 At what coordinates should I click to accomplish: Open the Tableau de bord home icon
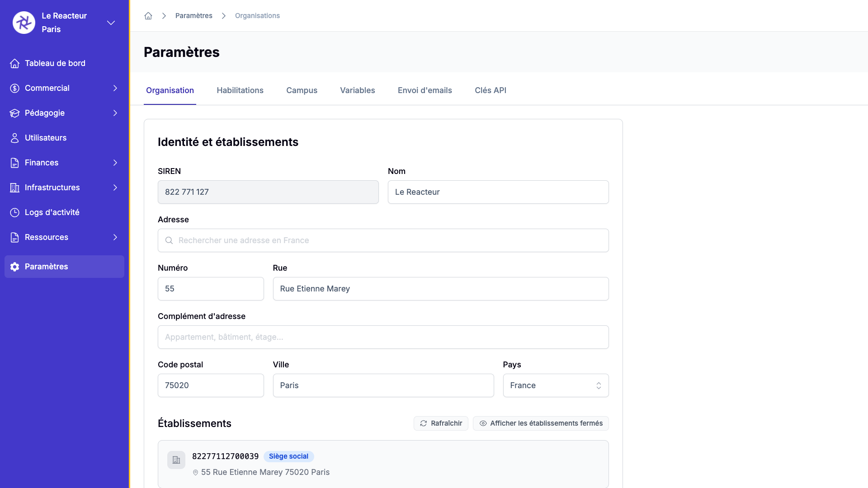pyautogui.click(x=15, y=63)
